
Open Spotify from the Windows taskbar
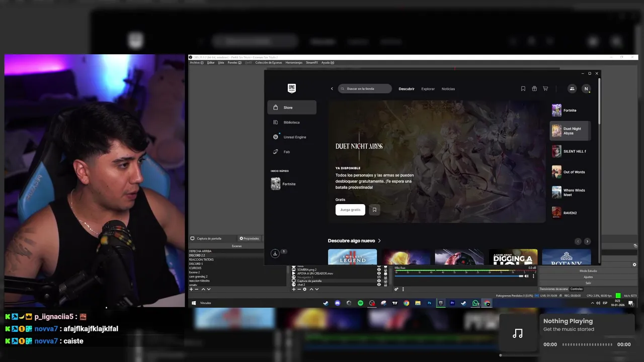tap(360, 303)
